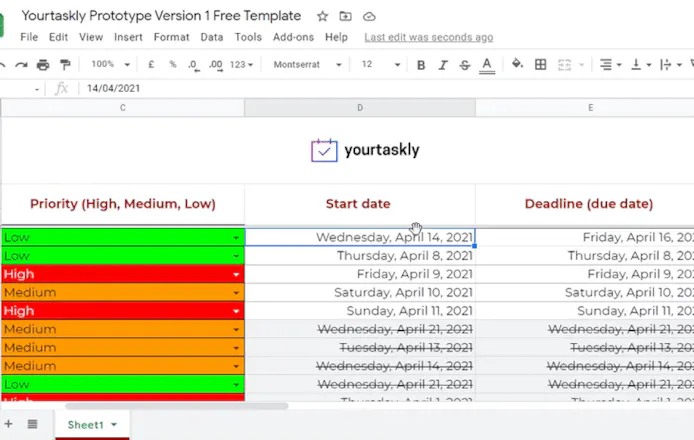Open the borders menu

coord(540,65)
